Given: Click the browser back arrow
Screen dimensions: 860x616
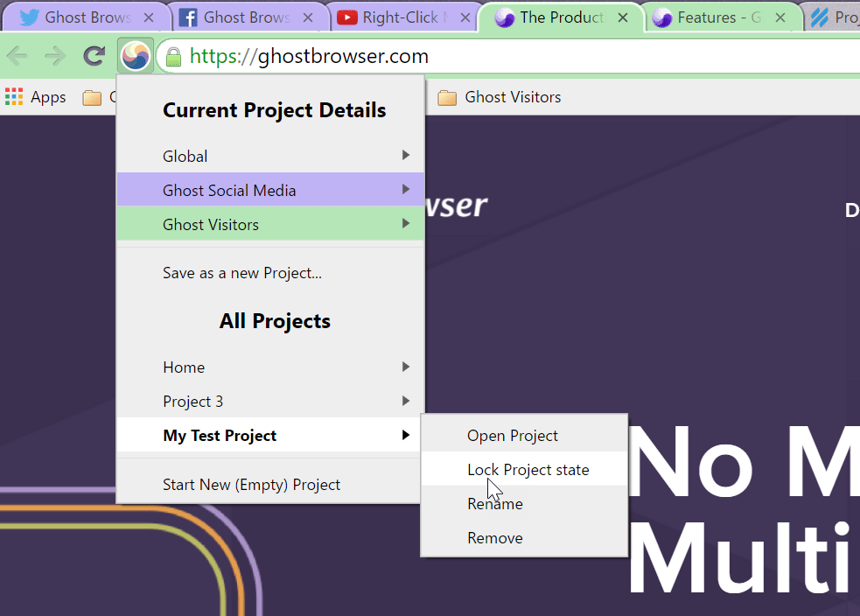Looking at the screenshot, I should 17,55.
